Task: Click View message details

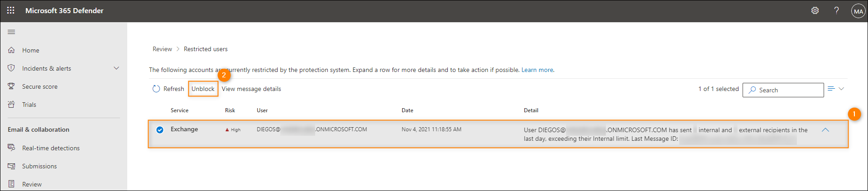Action: tap(251, 89)
